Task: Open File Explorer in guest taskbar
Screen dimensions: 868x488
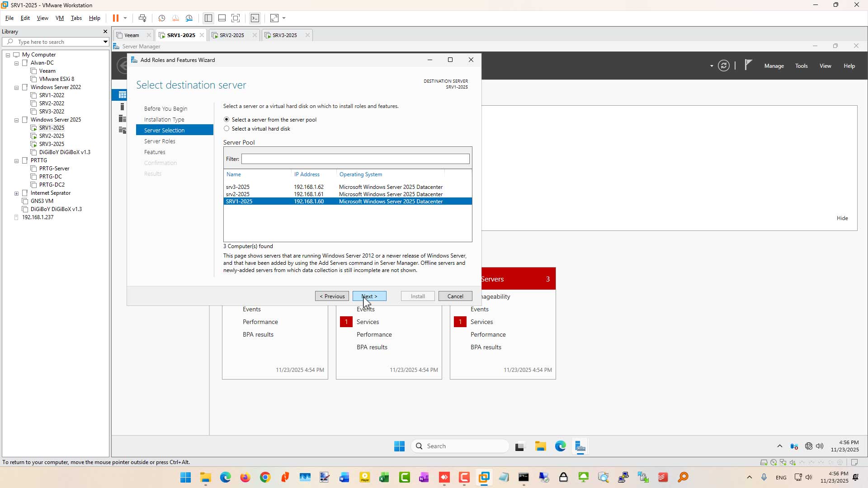Action: [x=540, y=446]
